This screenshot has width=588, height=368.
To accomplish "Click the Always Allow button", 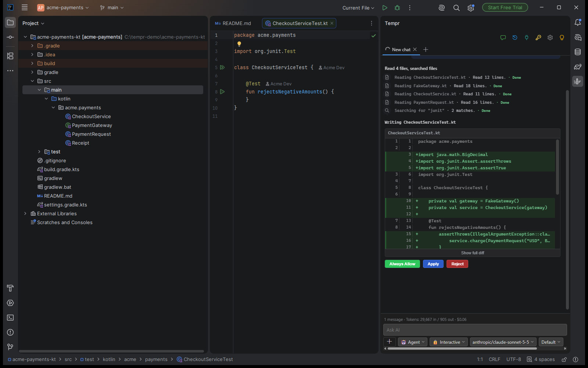I will (x=402, y=264).
